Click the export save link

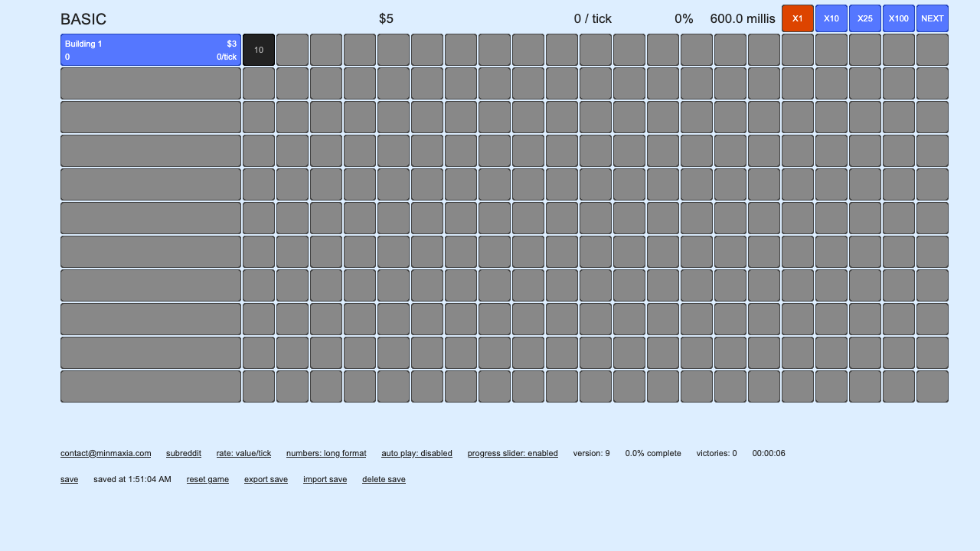266,479
